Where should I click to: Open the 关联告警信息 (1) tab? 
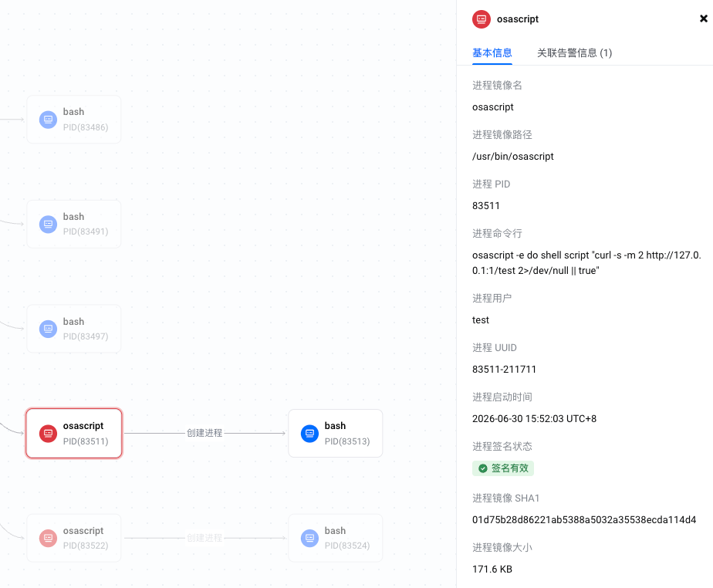(x=574, y=52)
